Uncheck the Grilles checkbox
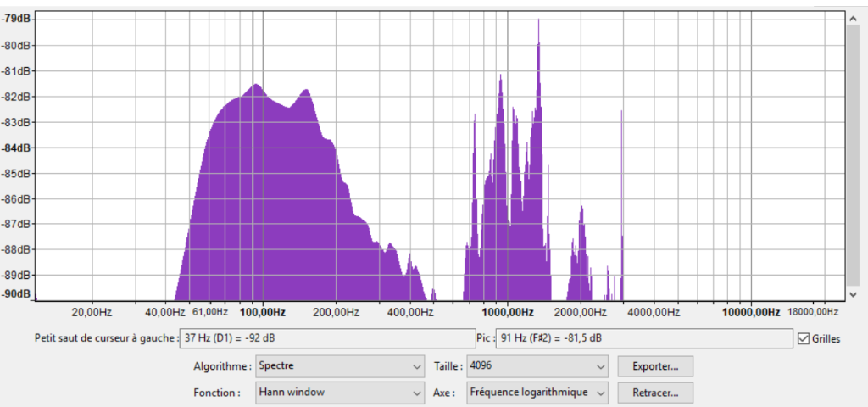Viewport: 868px width, 407px height. point(804,339)
